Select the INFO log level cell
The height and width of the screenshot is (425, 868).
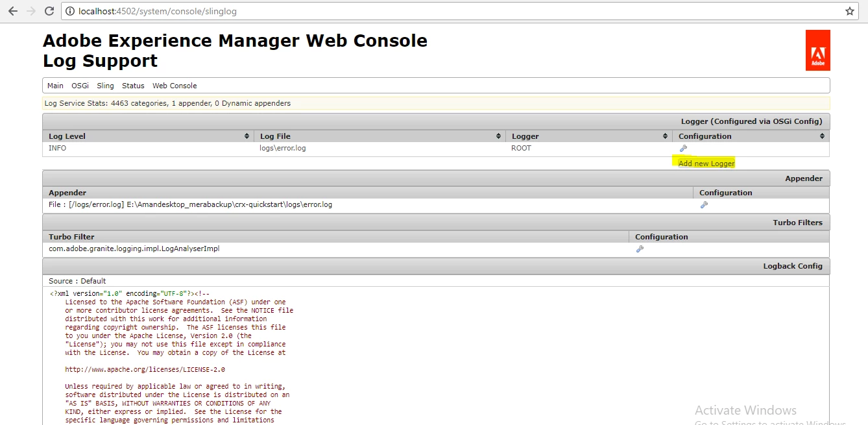[57, 148]
